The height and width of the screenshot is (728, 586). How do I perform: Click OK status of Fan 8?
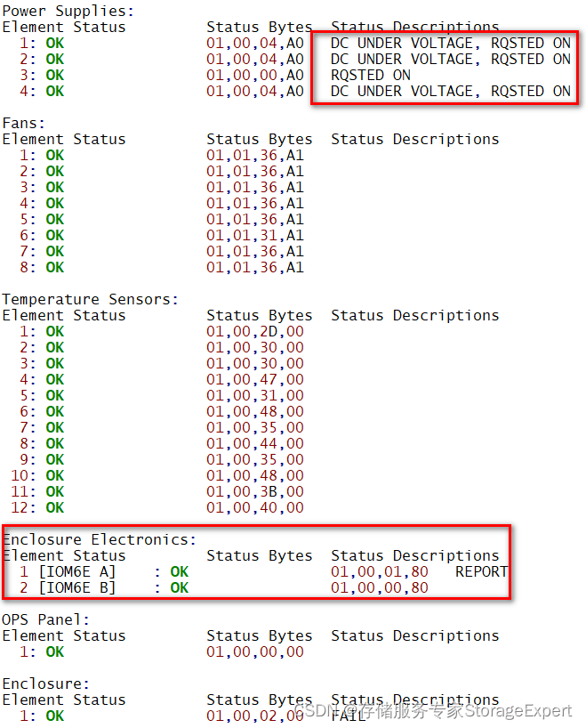(x=55, y=267)
